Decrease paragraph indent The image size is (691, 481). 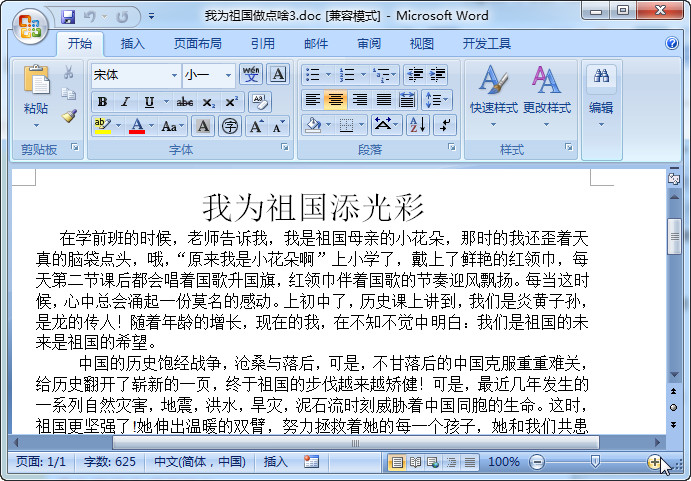point(415,75)
